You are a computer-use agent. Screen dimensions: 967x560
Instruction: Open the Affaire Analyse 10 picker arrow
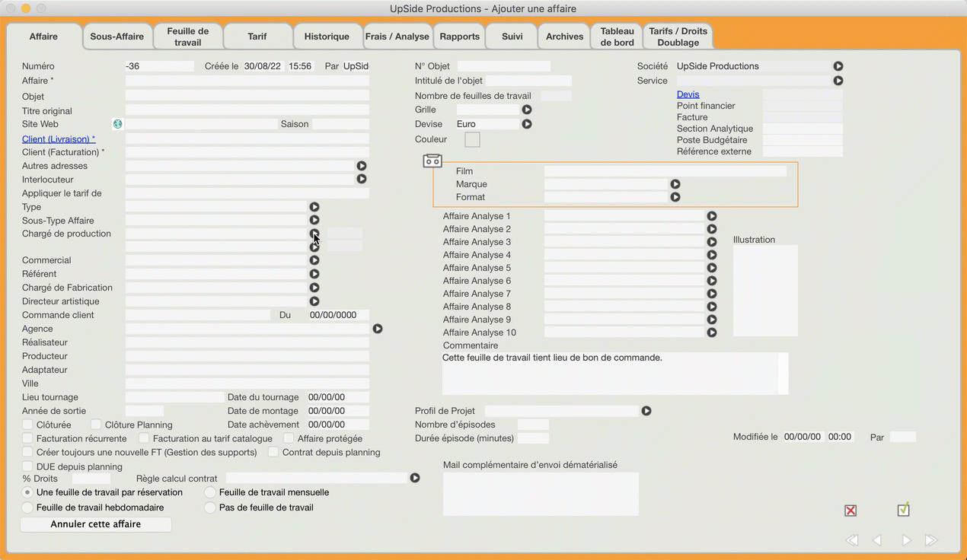pos(712,332)
